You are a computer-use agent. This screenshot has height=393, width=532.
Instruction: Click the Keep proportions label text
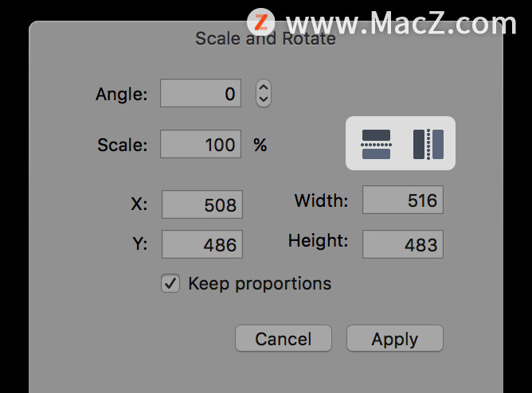point(260,284)
